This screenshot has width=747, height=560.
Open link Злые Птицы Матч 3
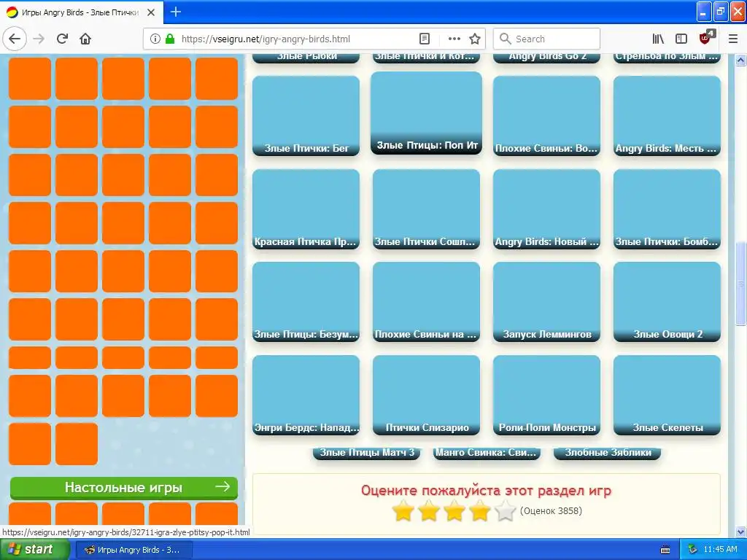click(x=366, y=453)
